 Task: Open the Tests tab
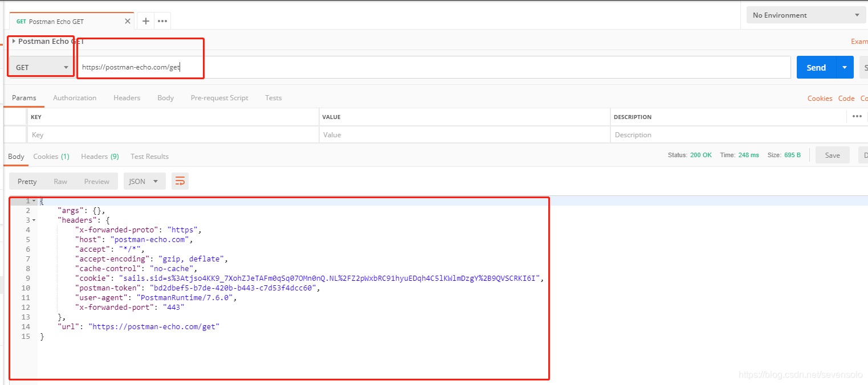click(274, 98)
